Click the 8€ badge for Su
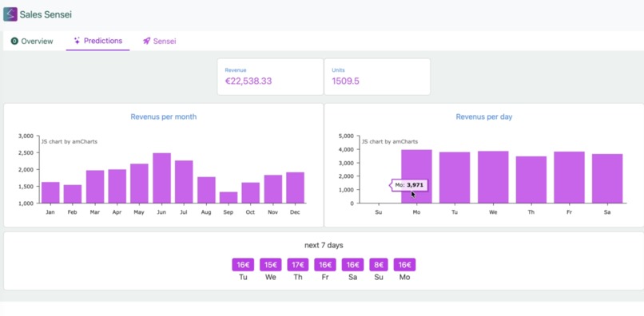 379,265
